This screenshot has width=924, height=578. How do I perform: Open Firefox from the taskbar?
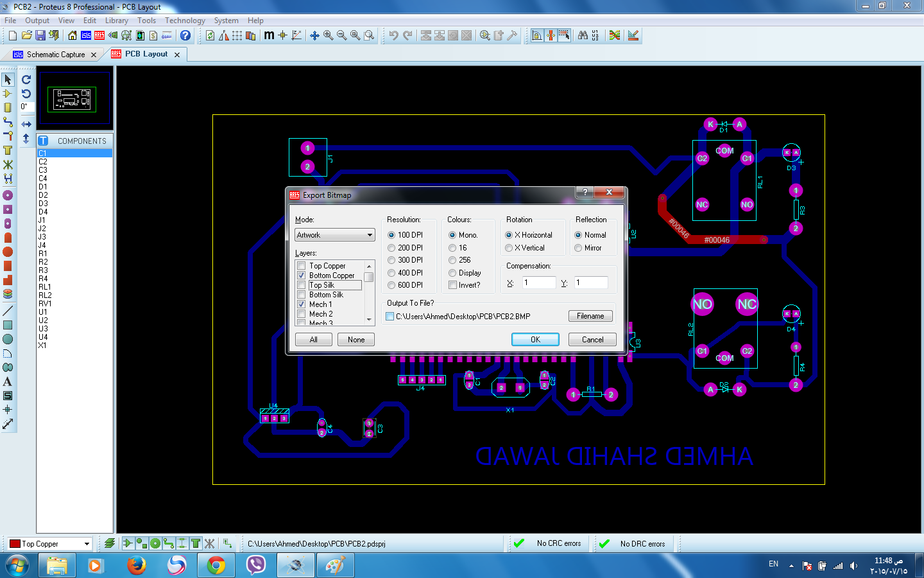(137, 566)
